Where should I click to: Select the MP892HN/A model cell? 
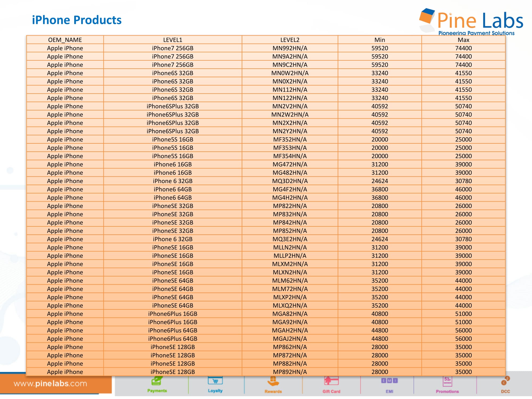click(x=290, y=372)
